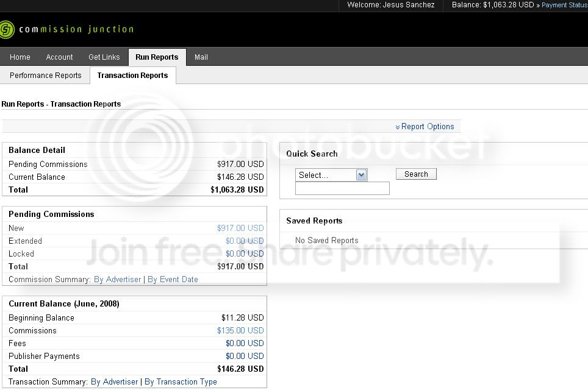Image resolution: width=588 pixels, height=390 pixels.
Task: Click the Current Balance (June, 2008) heading
Action: point(64,303)
